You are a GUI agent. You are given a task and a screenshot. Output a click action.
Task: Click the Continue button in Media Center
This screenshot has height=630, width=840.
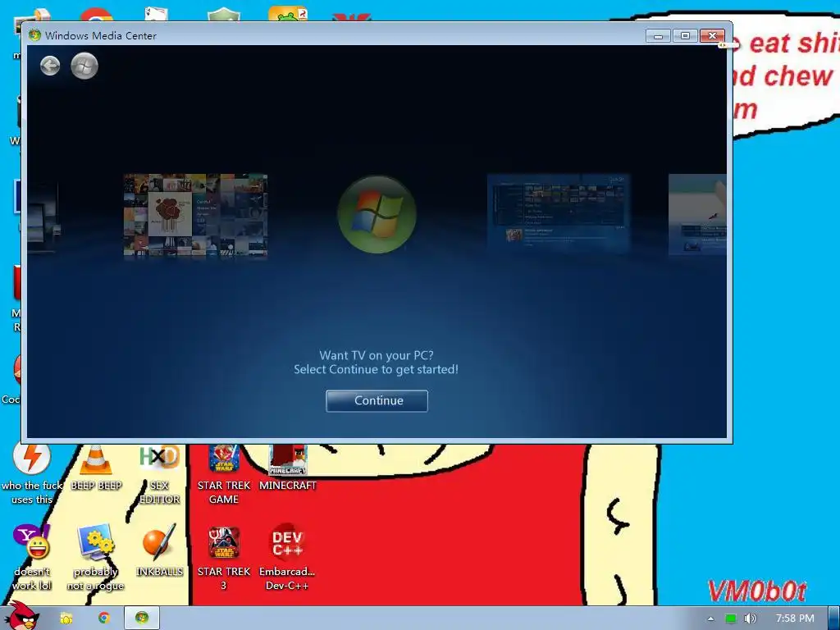coord(377,400)
